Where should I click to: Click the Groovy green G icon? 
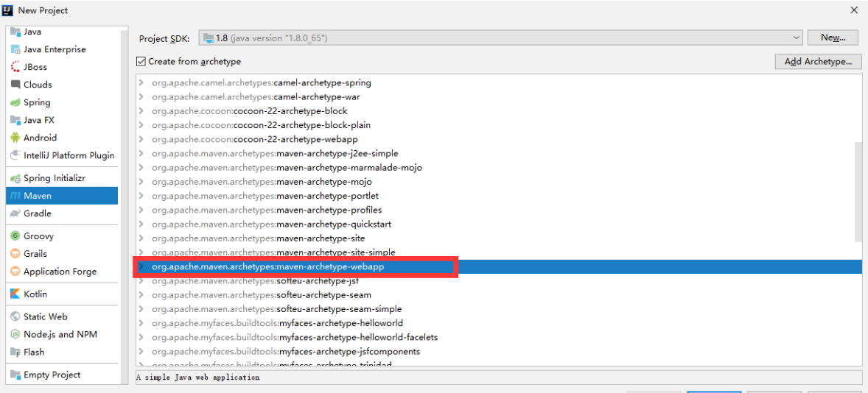pos(15,236)
